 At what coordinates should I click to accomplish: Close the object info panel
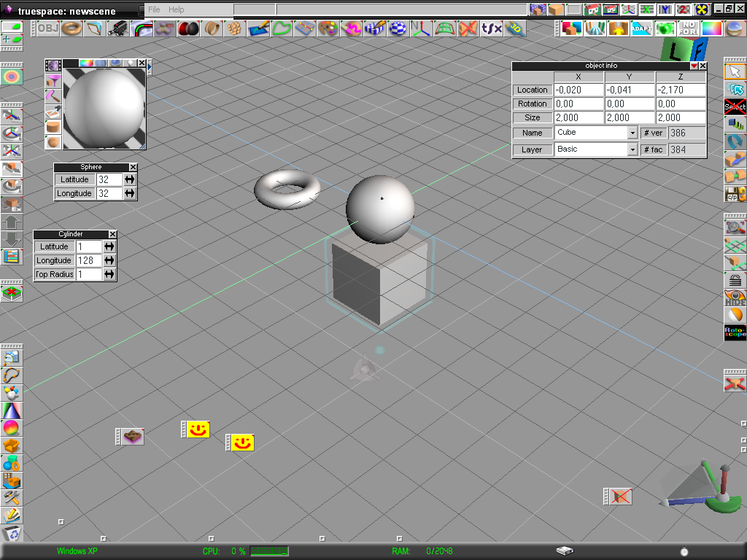(703, 66)
